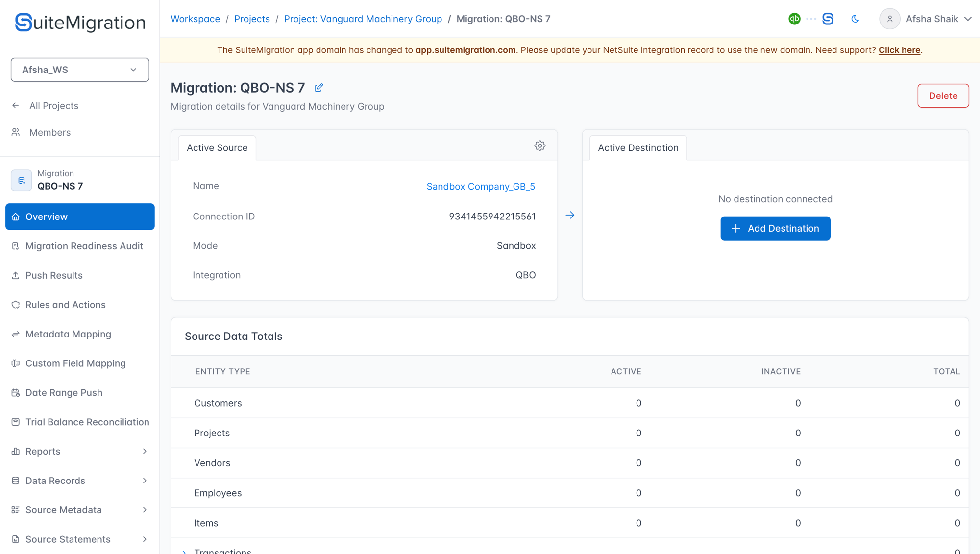Open Custom Field Mapping

tap(80, 363)
